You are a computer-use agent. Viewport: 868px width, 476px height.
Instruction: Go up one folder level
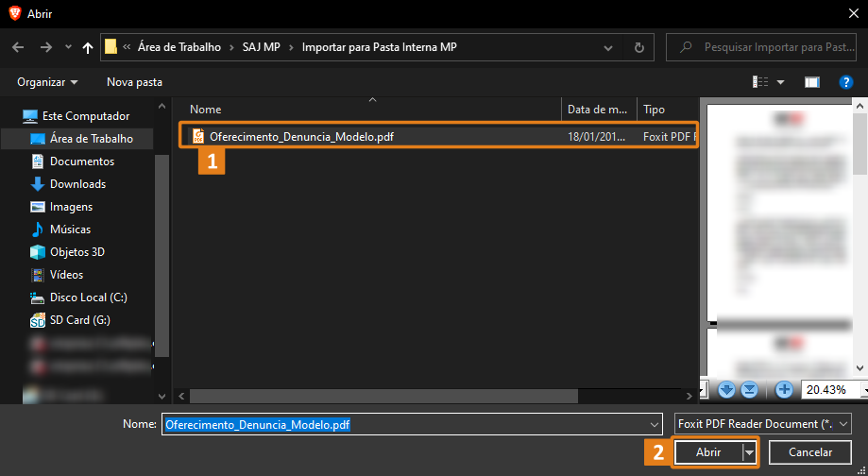tap(88, 47)
